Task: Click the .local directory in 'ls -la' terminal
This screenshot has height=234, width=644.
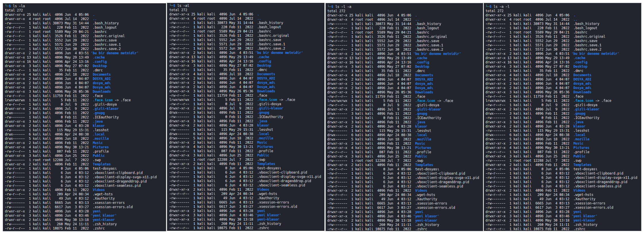Action: [99, 134]
